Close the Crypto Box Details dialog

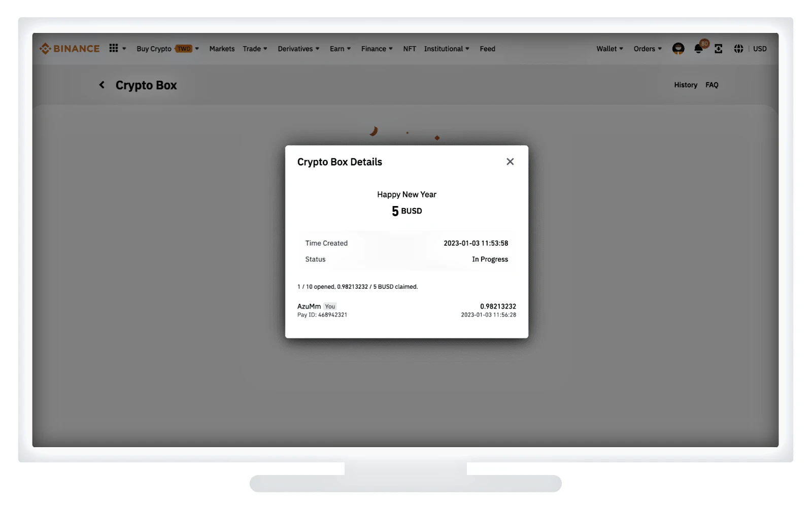(510, 161)
